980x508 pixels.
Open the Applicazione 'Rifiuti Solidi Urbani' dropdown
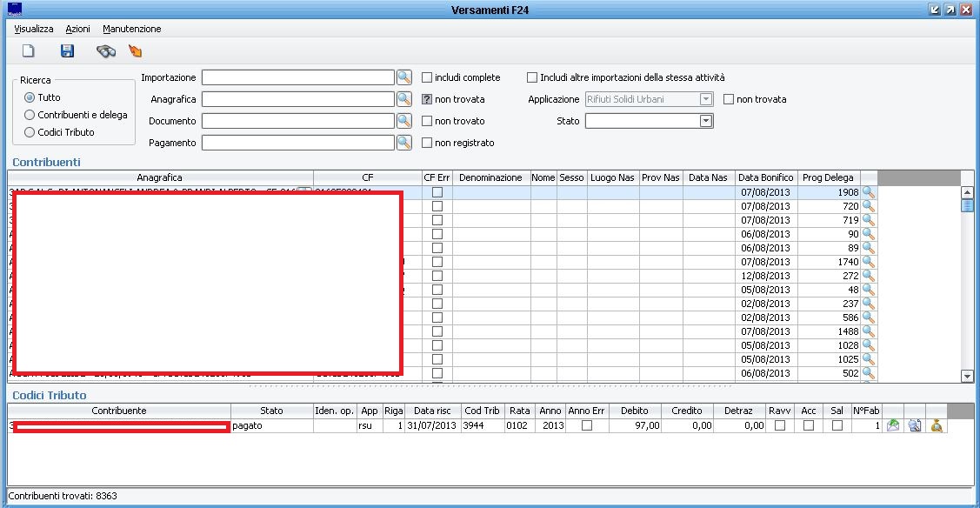click(706, 99)
